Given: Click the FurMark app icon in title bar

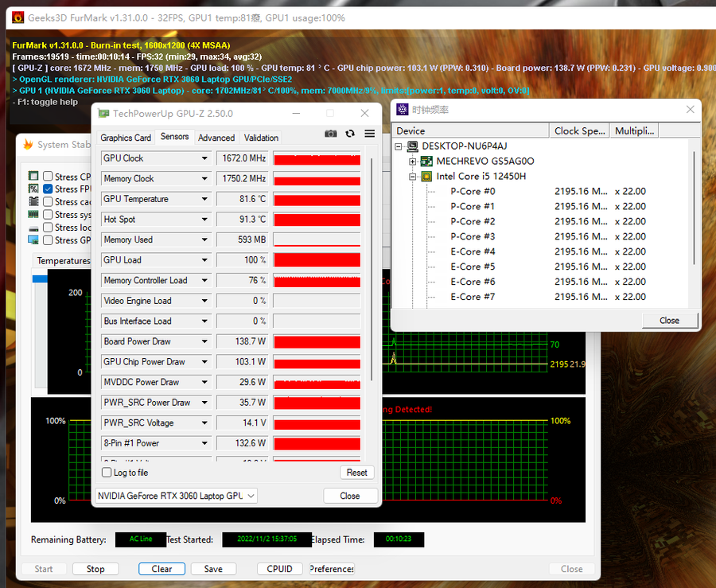Looking at the screenshot, I should tap(14, 17).
